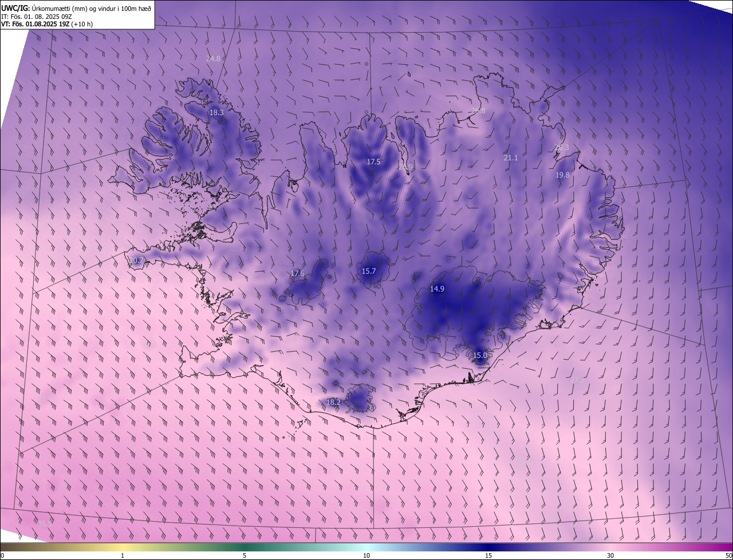The height and width of the screenshot is (560, 733).
Task: Click the '15' tick on the color scale
Action: pyautogui.click(x=488, y=555)
